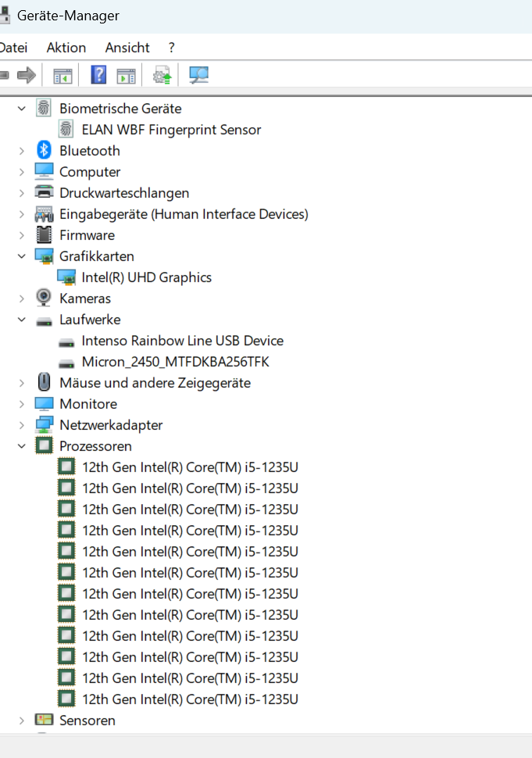This screenshot has height=758, width=532.
Task: Click the drive icon of Intenso Rainbow Line
Action: (x=66, y=343)
